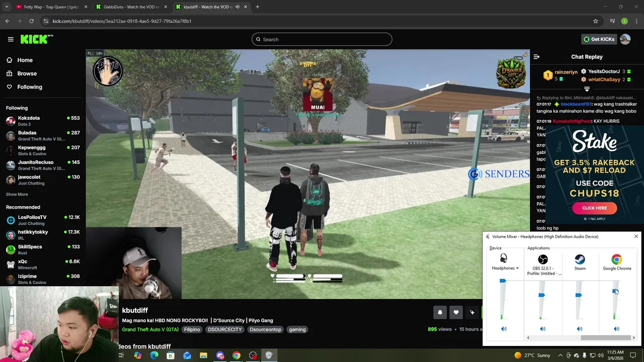Open the user profile avatar menu
The height and width of the screenshot is (362, 644).
(625, 39)
